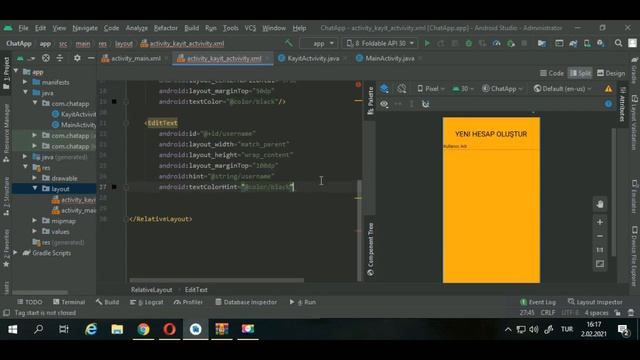640x360 pixels.
Task: Click the Search Everywhere magnifier
Action: (618, 43)
